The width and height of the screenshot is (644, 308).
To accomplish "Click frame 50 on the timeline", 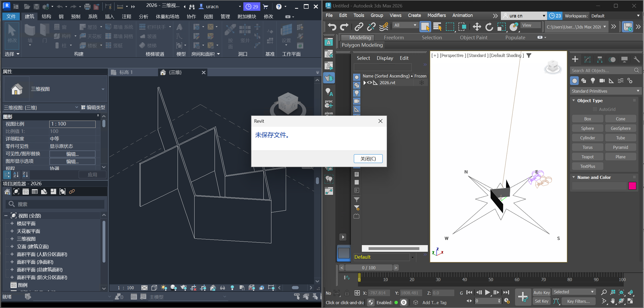I will pos(491,279).
